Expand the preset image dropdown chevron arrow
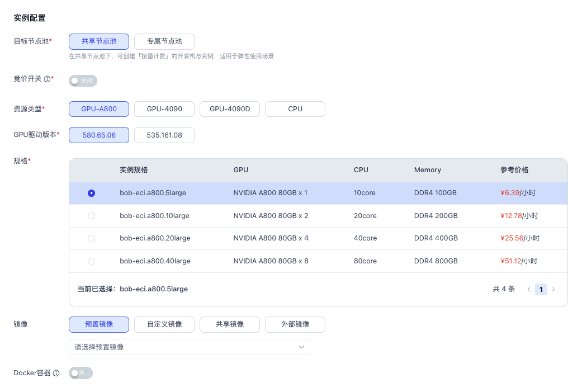This screenshot has width=582, height=392. (x=301, y=347)
